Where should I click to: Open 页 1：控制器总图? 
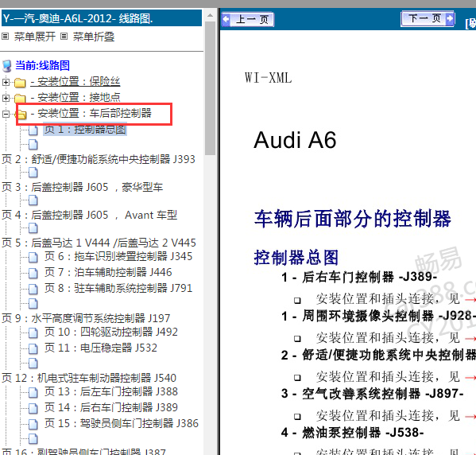(x=85, y=130)
